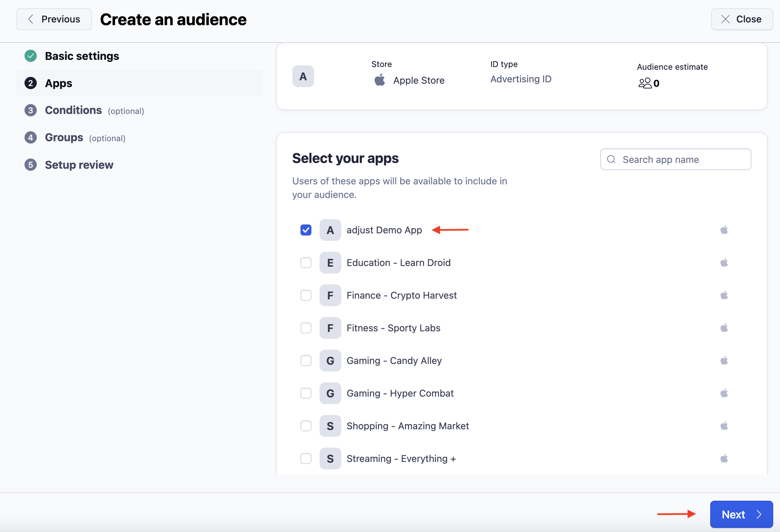Check the Education - Learn Droid checkbox
The width and height of the screenshot is (780, 532).
pyautogui.click(x=306, y=263)
